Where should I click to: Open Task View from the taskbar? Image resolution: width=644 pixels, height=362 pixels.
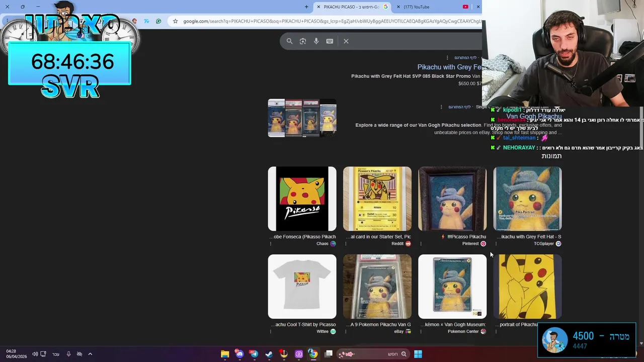point(329,354)
